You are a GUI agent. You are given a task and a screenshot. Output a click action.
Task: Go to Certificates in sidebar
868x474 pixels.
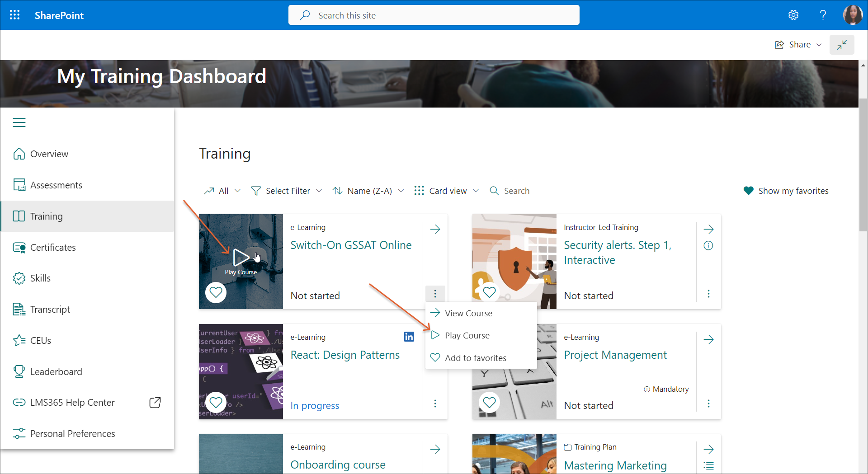pyautogui.click(x=53, y=247)
